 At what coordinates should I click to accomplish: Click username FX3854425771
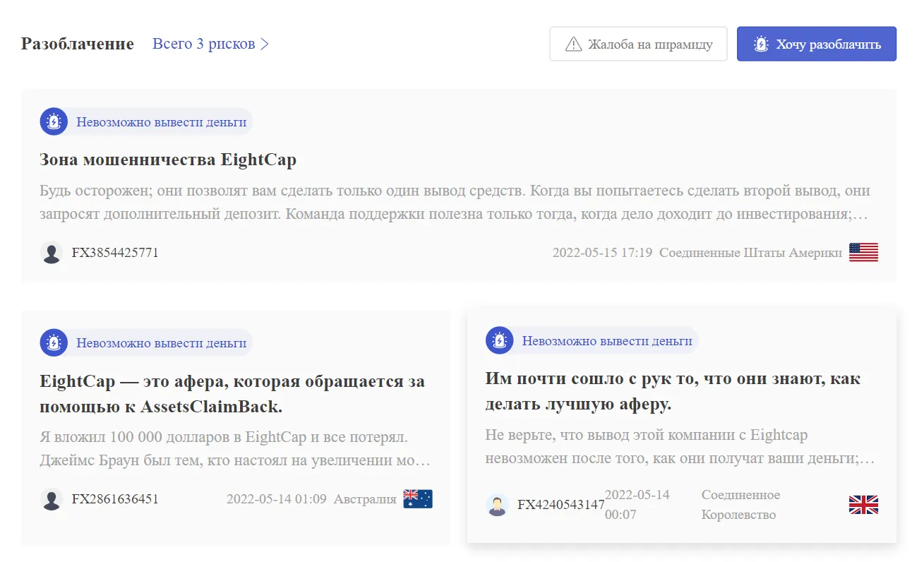point(115,252)
